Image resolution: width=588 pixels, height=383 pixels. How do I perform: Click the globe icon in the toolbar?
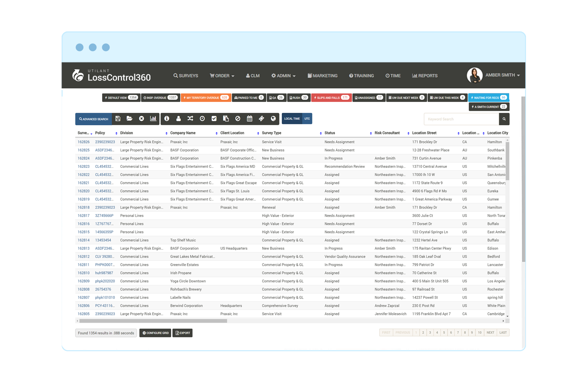pyautogui.click(x=273, y=118)
